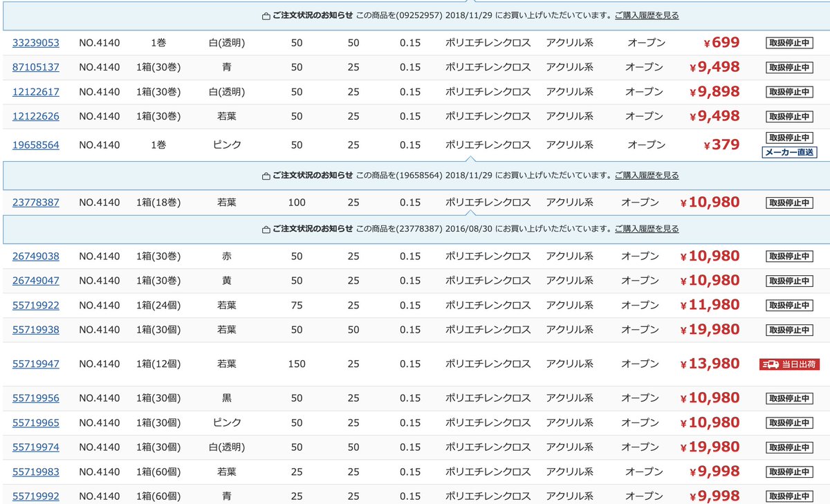Click the 2016/08/30 order notice text
830x504 pixels.
483,229
